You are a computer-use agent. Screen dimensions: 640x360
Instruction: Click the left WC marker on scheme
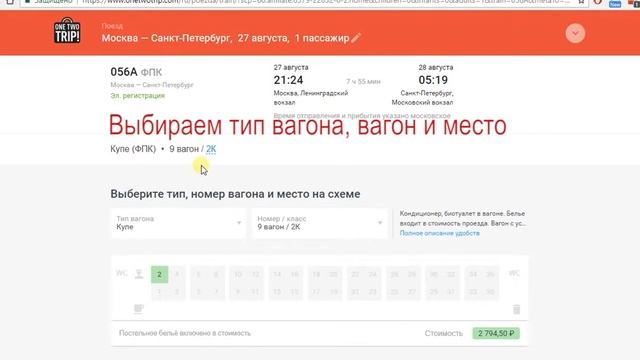tap(122, 273)
